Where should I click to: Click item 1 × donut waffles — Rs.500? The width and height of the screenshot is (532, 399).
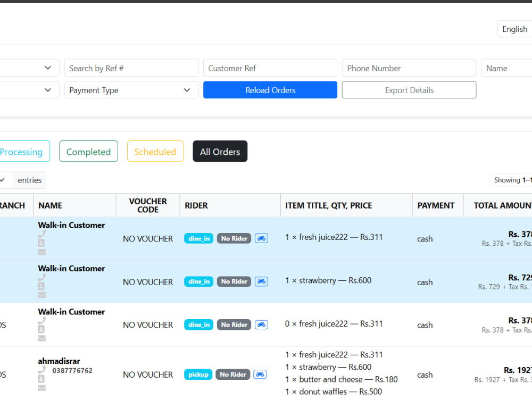coord(334,392)
